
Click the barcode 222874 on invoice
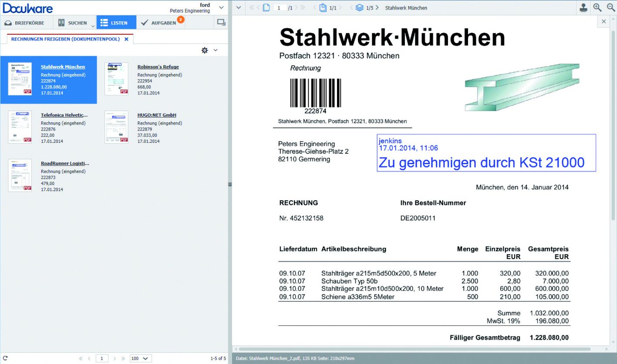316,96
